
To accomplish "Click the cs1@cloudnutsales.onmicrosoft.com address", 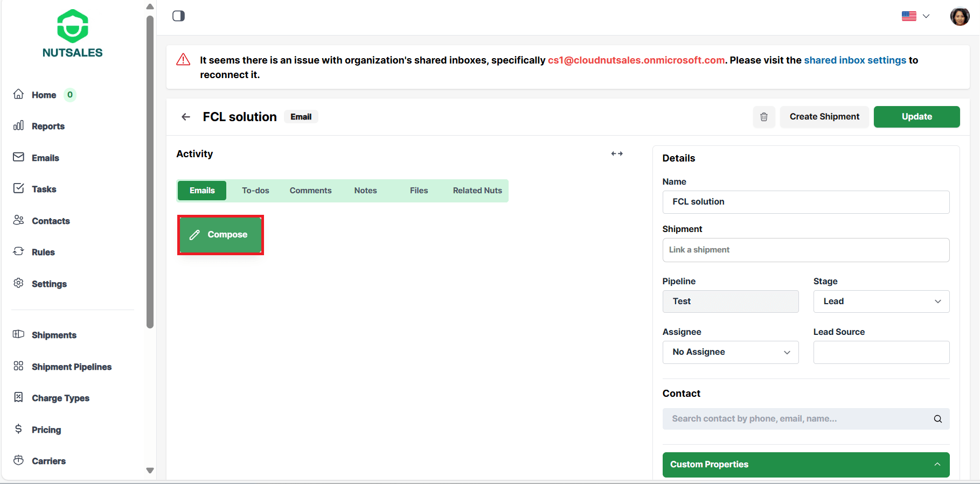I will tap(636, 60).
